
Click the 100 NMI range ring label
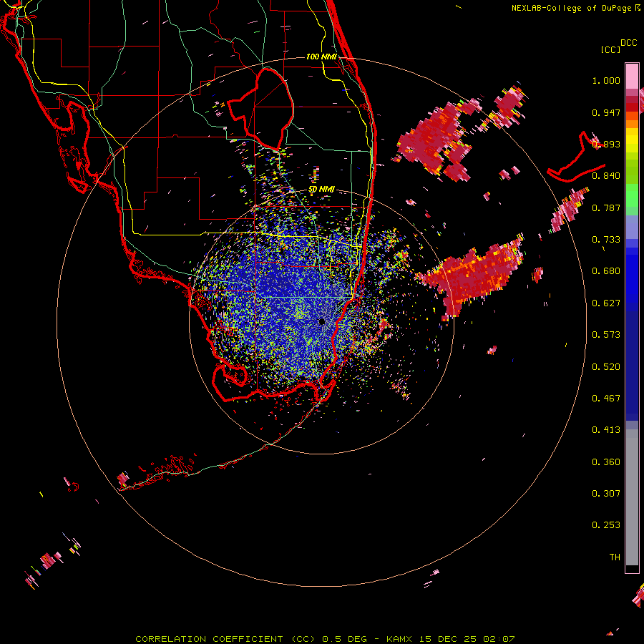(x=321, y=57)
